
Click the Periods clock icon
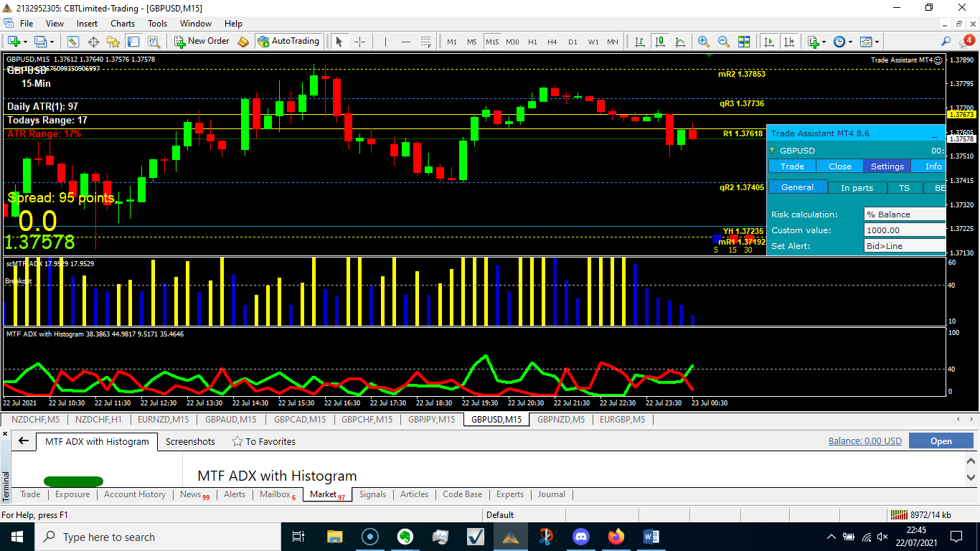[839, 42]
